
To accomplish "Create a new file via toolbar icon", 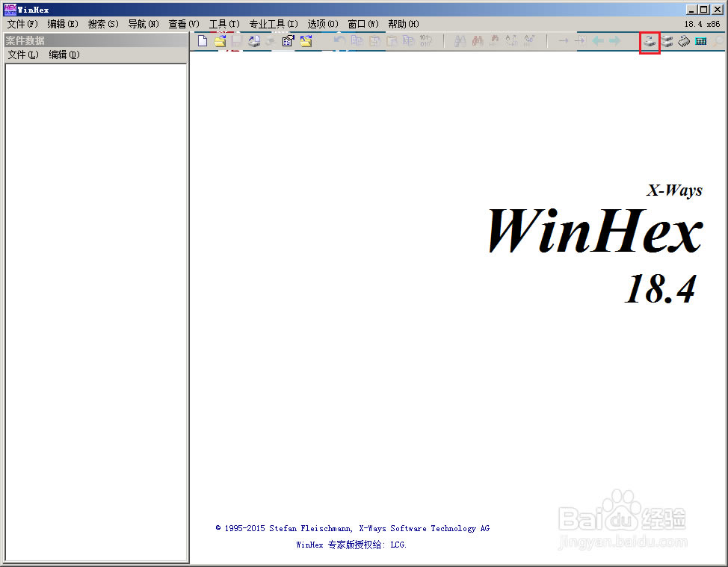I will tap(203, 41).
